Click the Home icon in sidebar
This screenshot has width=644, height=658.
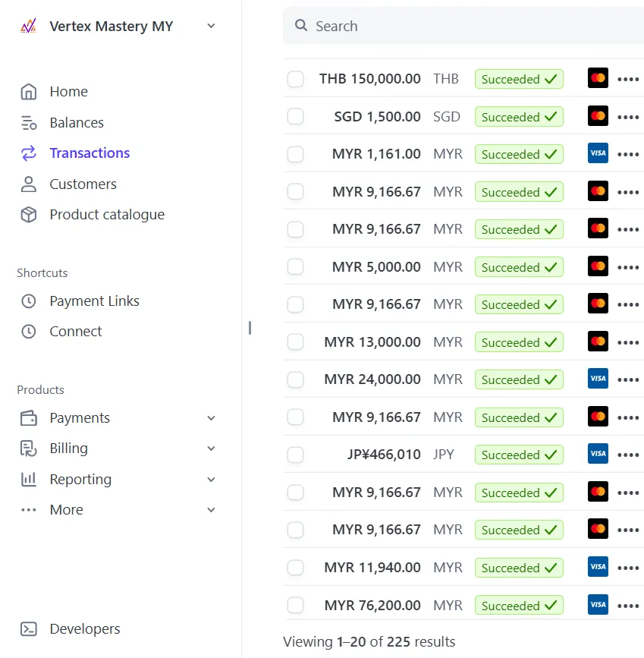pos(29,92)
